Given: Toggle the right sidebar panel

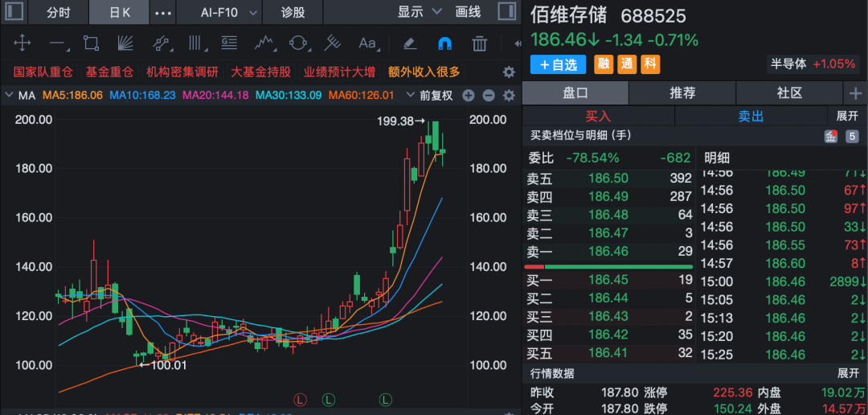Looking at the screenshot, I should pos(507,11).
